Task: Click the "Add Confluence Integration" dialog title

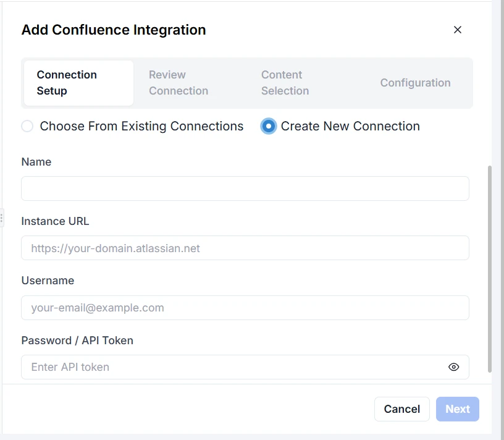Action: pos(114,30)
